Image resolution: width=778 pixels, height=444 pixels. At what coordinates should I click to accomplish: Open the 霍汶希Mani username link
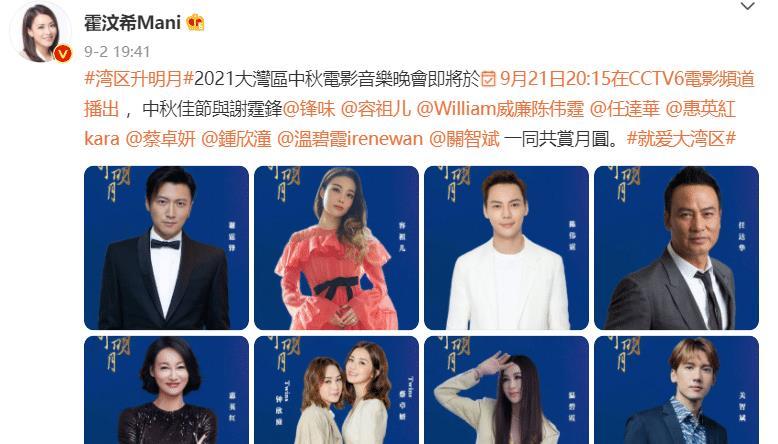tap(132, 23)
